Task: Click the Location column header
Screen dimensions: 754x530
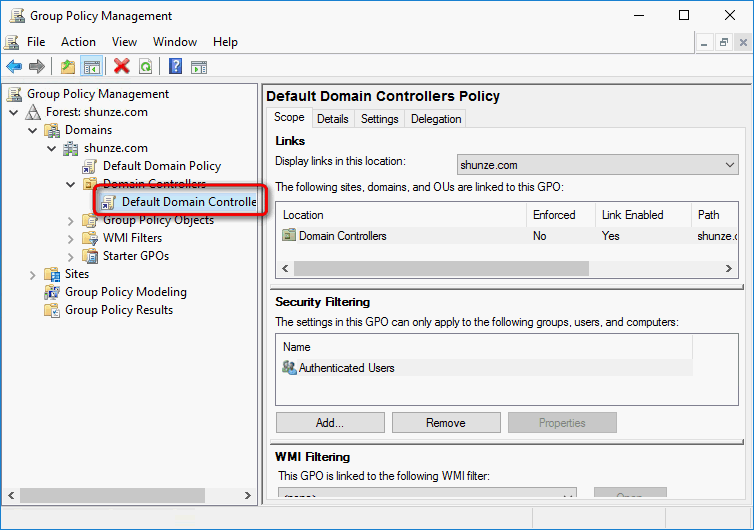Action: point(402,215)
